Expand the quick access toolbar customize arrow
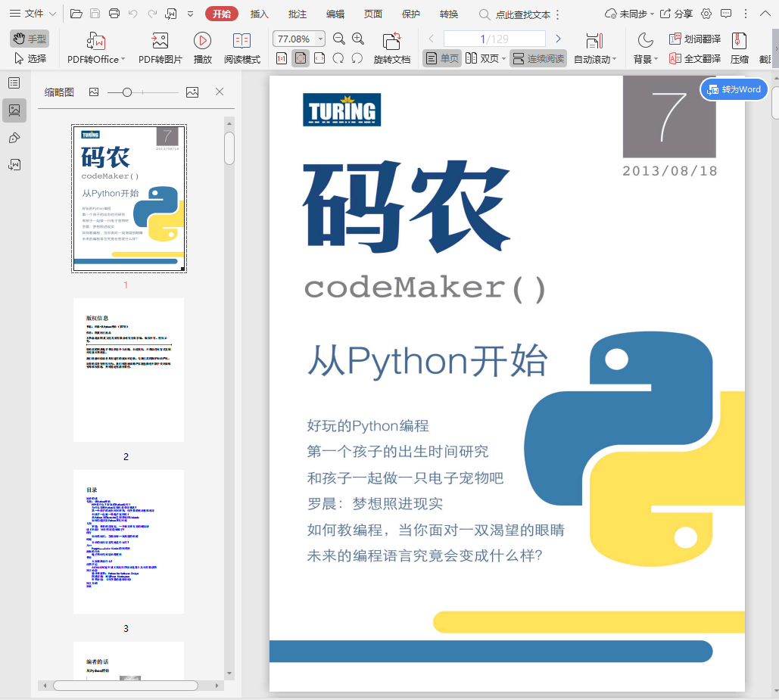 (x=190, y=14)
